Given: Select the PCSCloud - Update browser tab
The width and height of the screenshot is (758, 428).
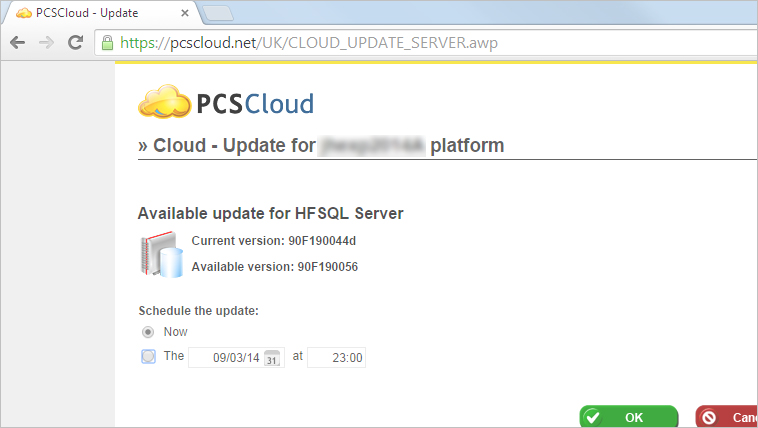Looking at the screenshot, I should click(x=102, y=13).
